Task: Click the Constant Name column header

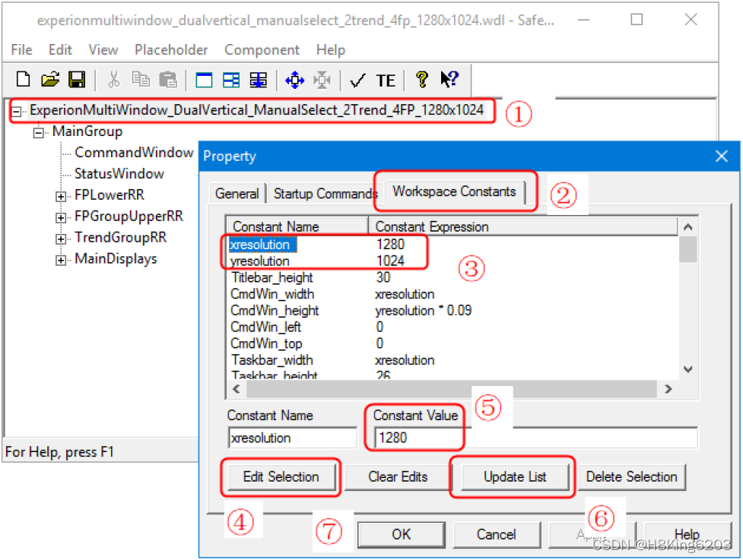Action: pyautogui.click(x=298, y=226)
